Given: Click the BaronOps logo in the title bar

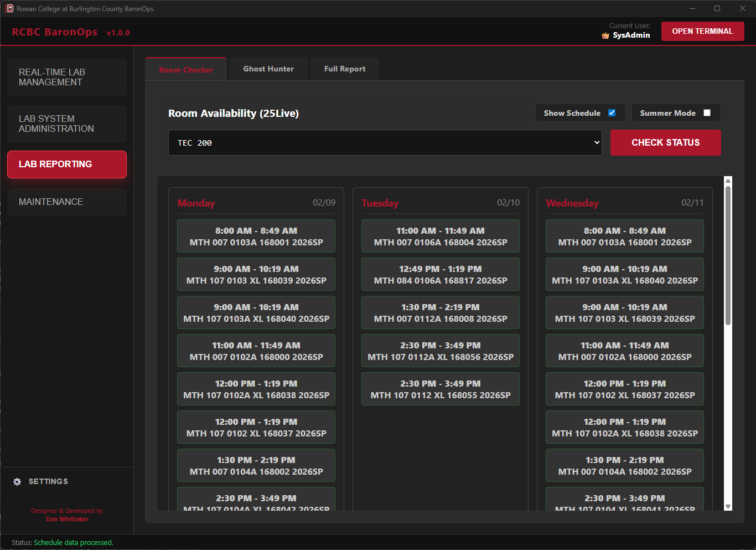Looking at the screenshot, I should point(9,8).
